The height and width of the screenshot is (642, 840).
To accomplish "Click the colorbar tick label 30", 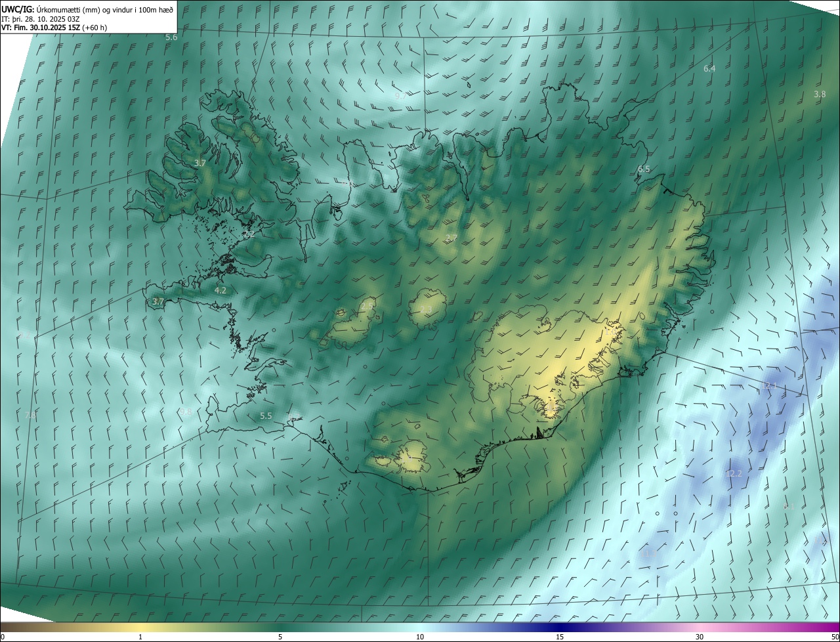I will (x=700, y=637).
